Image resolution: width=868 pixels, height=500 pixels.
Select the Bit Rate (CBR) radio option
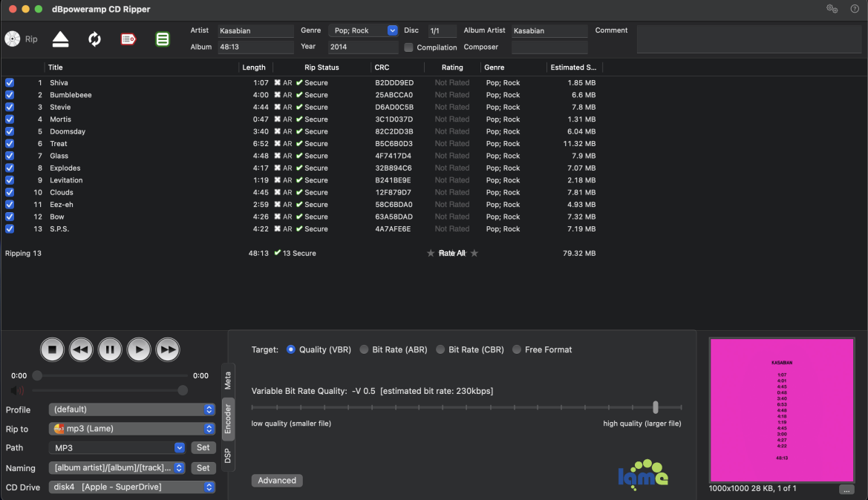441,350
